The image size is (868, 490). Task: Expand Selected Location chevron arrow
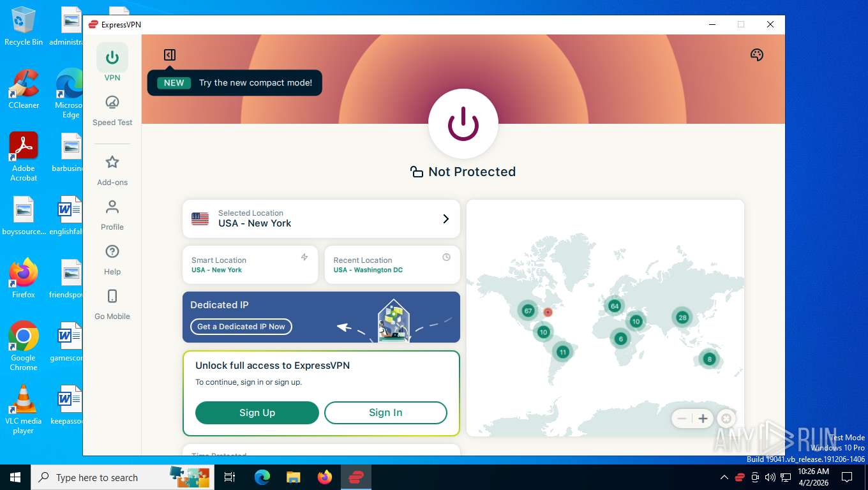[x=446, y=219]
